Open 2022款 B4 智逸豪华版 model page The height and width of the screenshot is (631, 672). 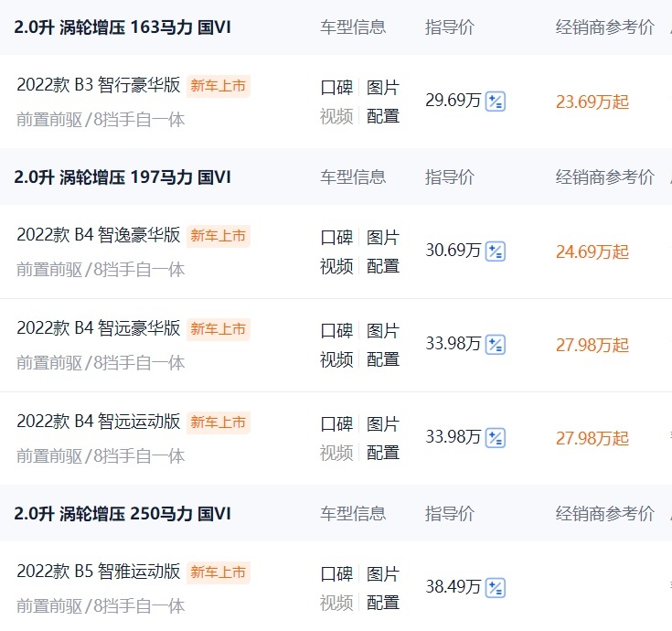99,234
